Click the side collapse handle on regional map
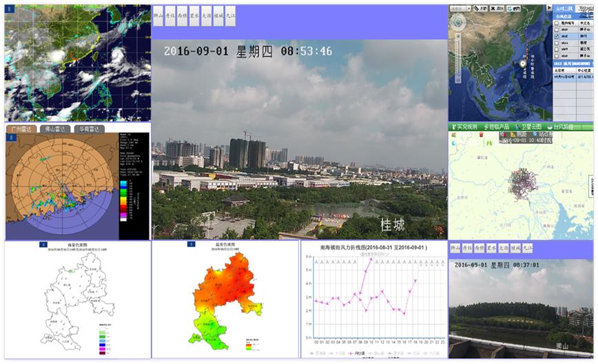 [x=592, y=186]
